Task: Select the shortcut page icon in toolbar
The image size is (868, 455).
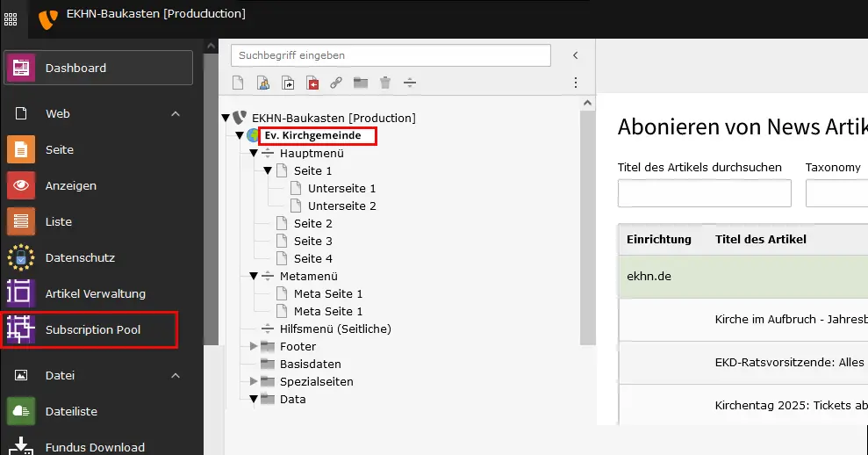Action: click(x=288, y=83)
